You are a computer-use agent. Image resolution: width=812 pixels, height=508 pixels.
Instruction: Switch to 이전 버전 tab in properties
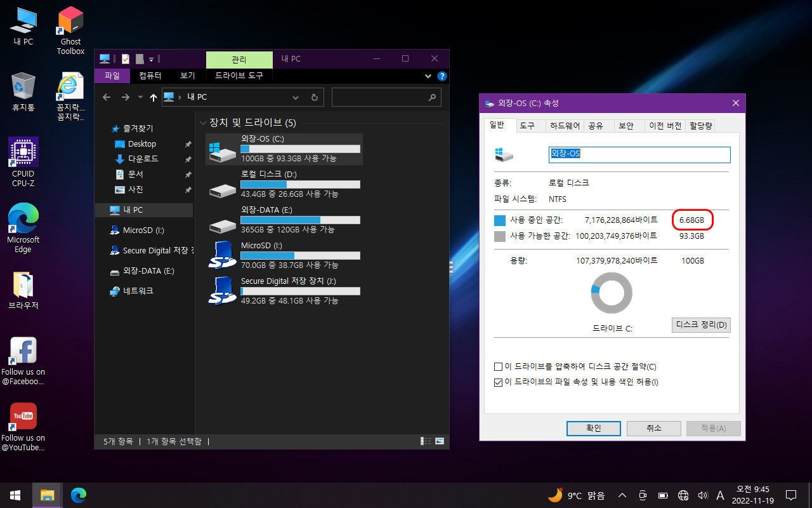coord(665,126)
